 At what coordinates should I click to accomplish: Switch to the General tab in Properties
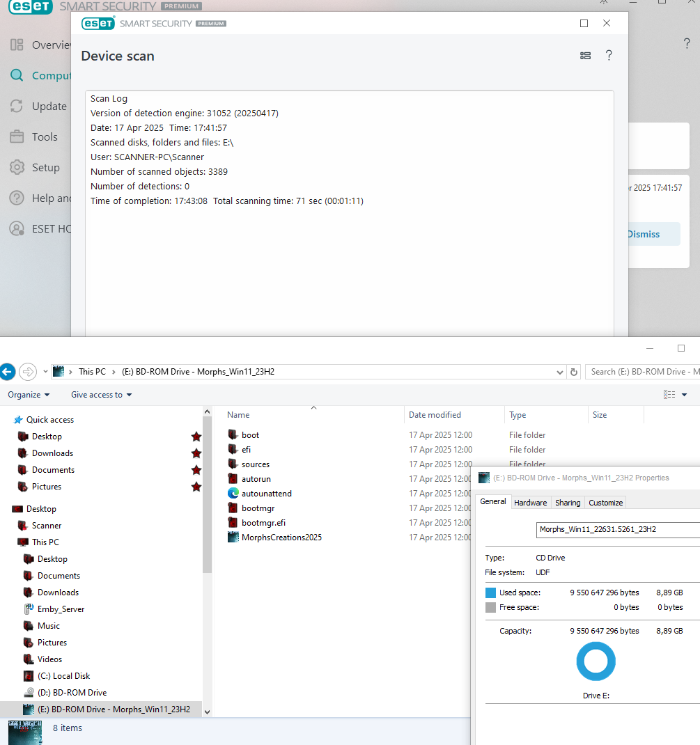493,502
